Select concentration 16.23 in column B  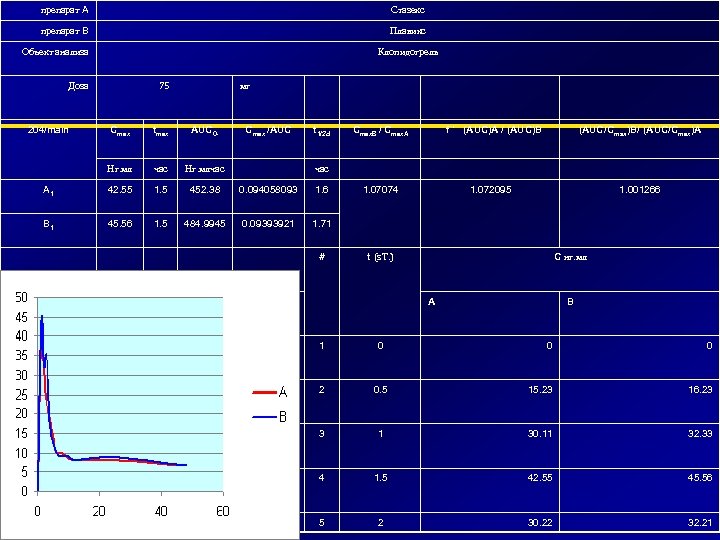[640, 401]
